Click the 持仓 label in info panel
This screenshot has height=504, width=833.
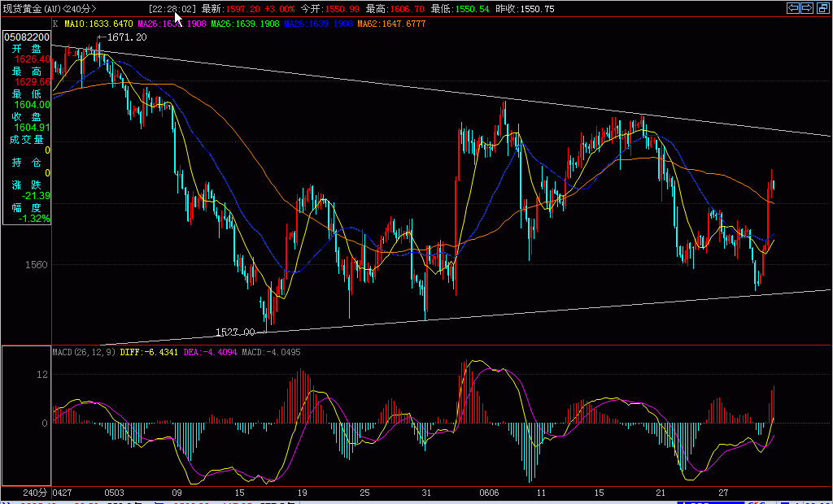pyautogui.click(x=27, y=163)
